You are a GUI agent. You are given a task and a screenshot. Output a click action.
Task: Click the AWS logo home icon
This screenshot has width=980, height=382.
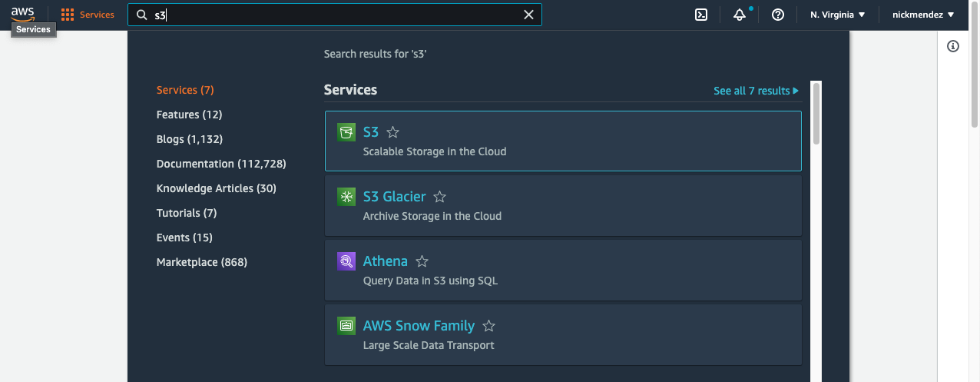coord(23,14)
